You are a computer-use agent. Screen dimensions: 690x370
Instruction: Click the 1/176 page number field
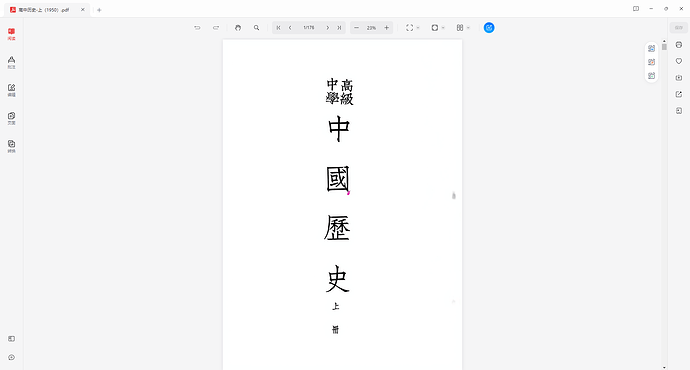[x=308, y=28]
